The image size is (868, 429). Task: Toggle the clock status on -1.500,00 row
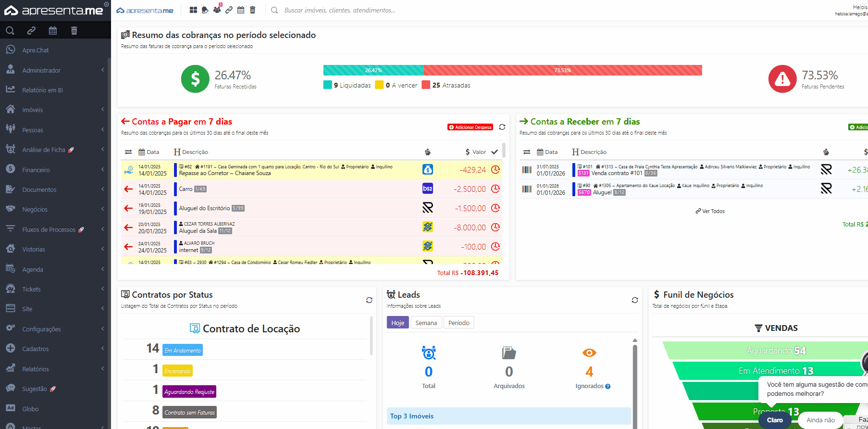click(x=496, y=208)
